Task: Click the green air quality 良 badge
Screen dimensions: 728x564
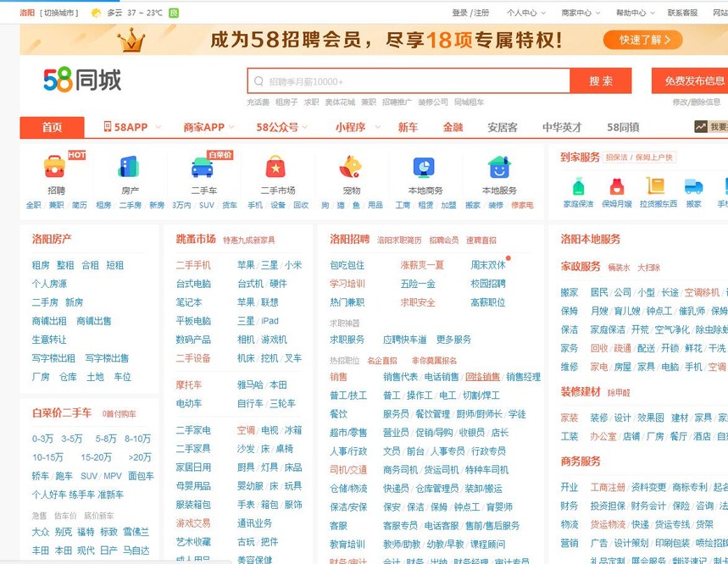Action: 174,13
